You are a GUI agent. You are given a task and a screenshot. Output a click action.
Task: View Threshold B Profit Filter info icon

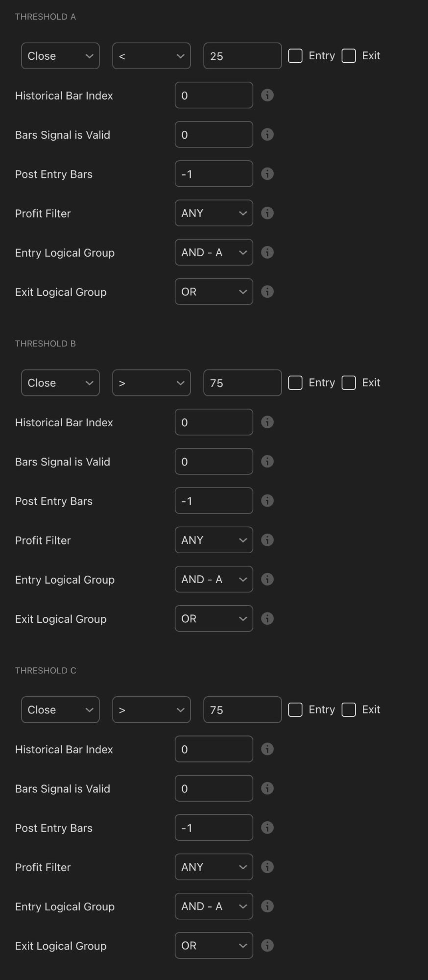click(267, 539)
